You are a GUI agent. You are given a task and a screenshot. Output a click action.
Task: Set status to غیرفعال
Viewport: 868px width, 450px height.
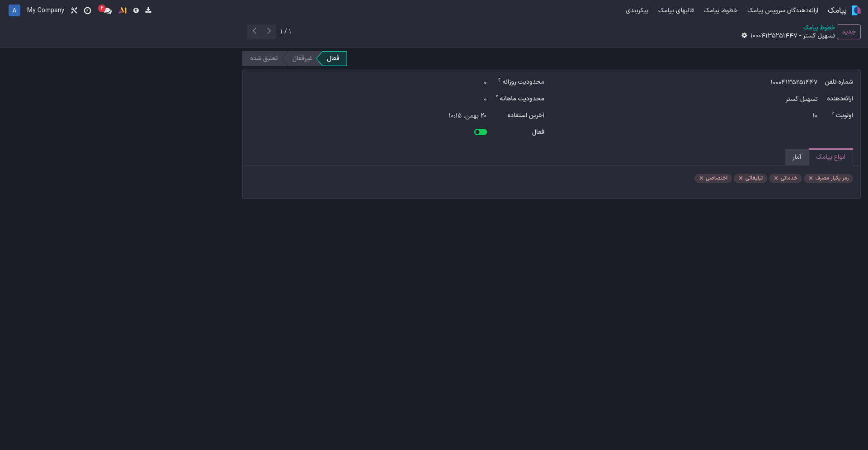(x=302, y=58)
